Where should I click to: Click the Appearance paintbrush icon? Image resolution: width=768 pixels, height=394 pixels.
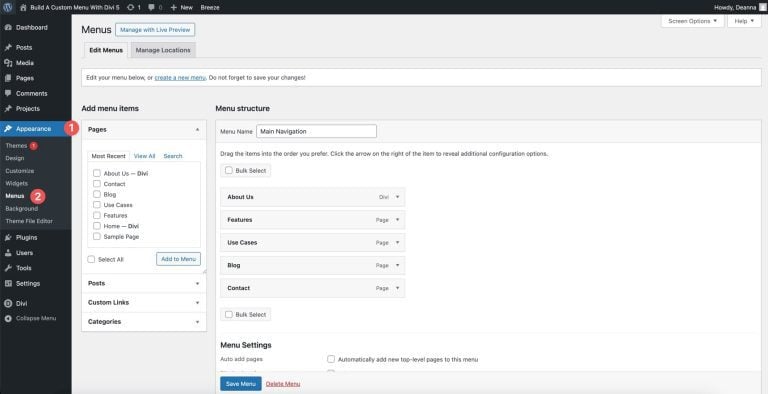tap(8, 128)
